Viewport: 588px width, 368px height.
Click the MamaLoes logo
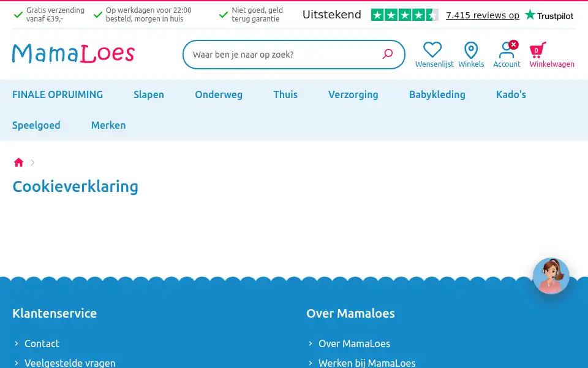[x=73, y=53]
